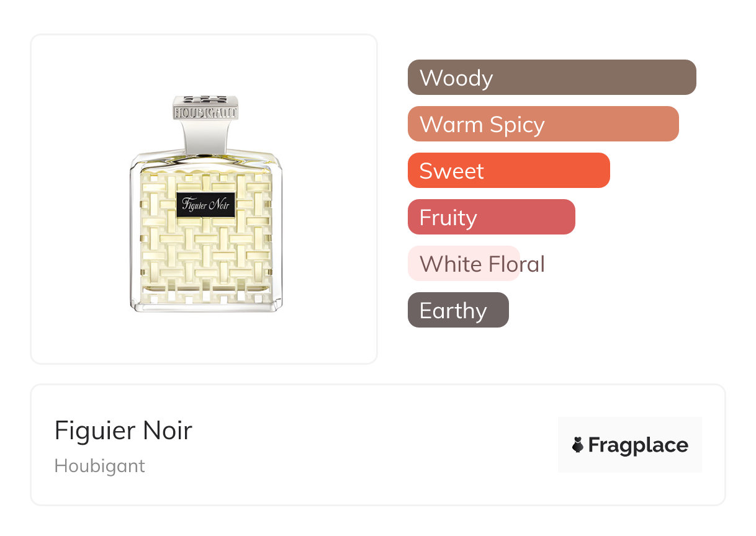Open the Houbigant brand link
This screenshot has width=756, height=536.
100,466
